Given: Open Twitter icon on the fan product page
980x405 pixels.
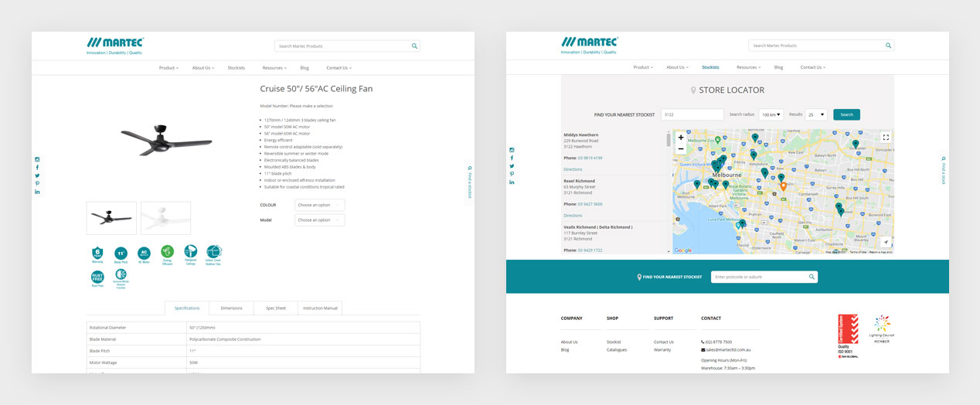Looking at the screenshot, I should point(37,175).
